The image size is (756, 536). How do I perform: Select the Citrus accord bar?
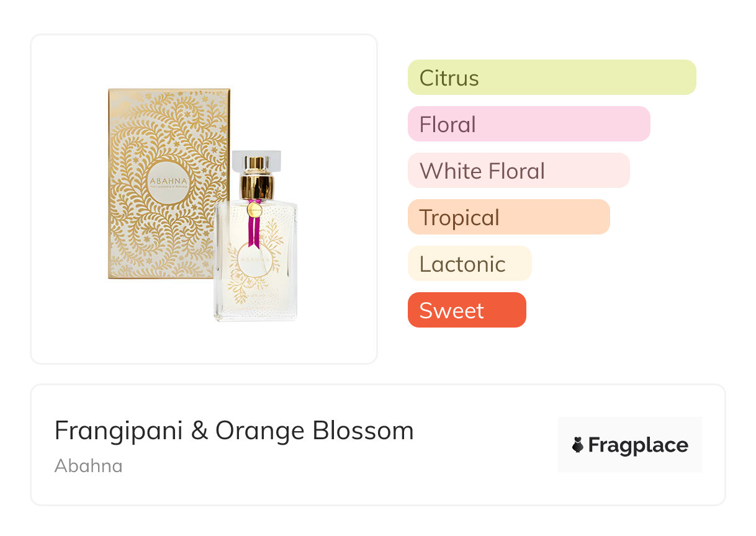[551, 78]
